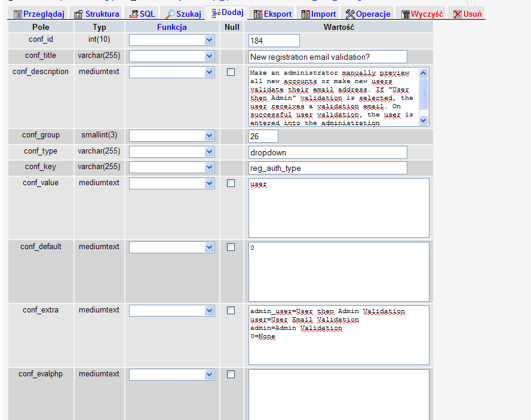Click the Funkcja column header link
The height and width of the screenshot is (420, 531).
point(172,27)
